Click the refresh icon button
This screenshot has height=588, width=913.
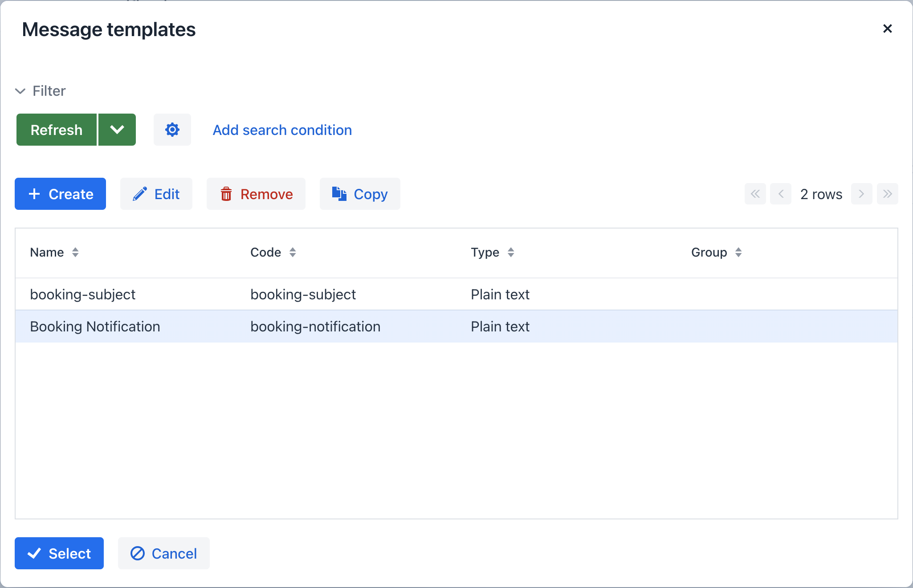pyautogui.click(x=57, y=129)
